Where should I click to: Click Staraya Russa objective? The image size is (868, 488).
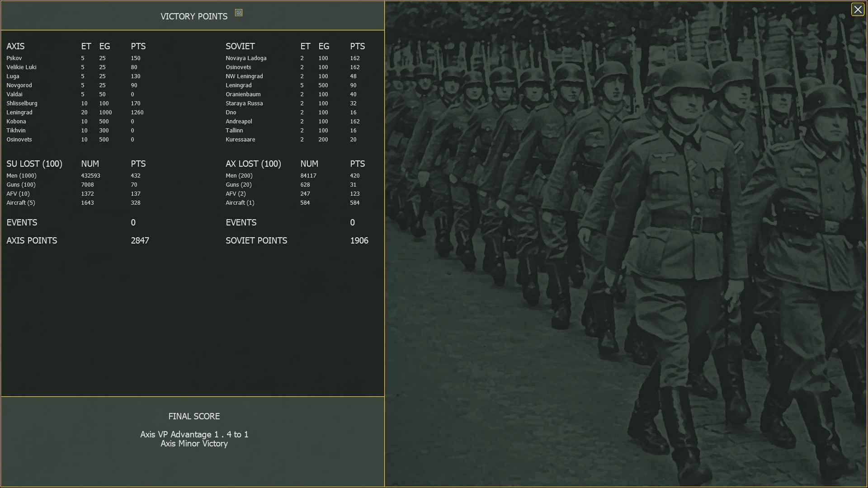click(244, 103)
